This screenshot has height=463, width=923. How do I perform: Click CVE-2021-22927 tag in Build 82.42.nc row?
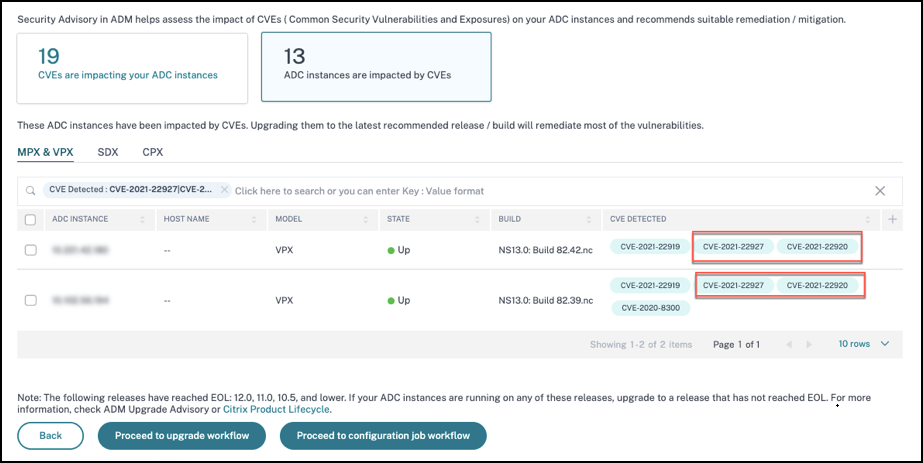point(733,247)
